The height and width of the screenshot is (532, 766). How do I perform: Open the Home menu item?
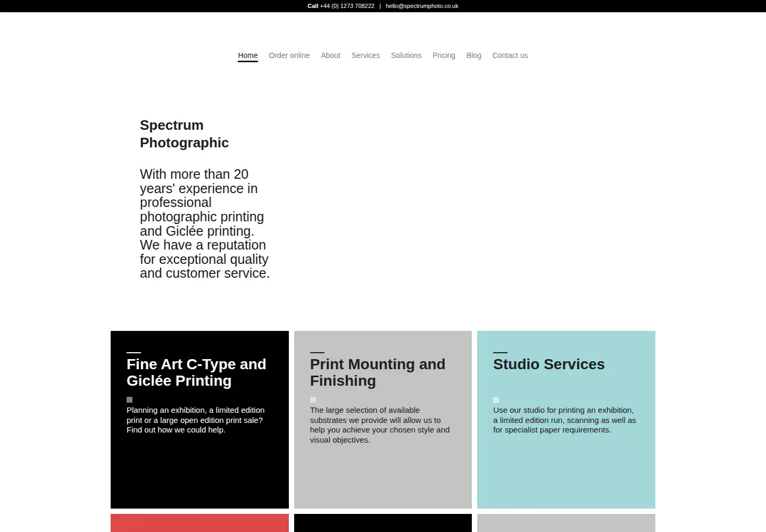click(248, 55)
